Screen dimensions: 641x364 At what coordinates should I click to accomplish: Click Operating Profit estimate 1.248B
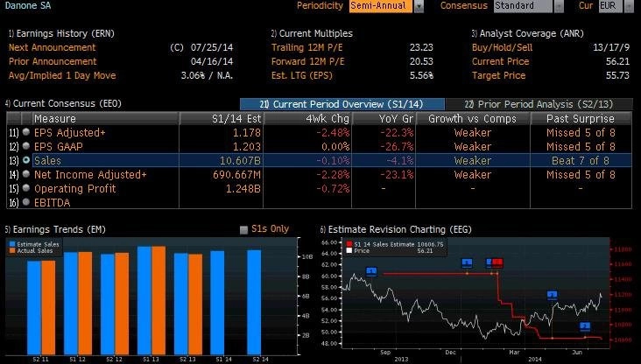(x=243, y=189)
